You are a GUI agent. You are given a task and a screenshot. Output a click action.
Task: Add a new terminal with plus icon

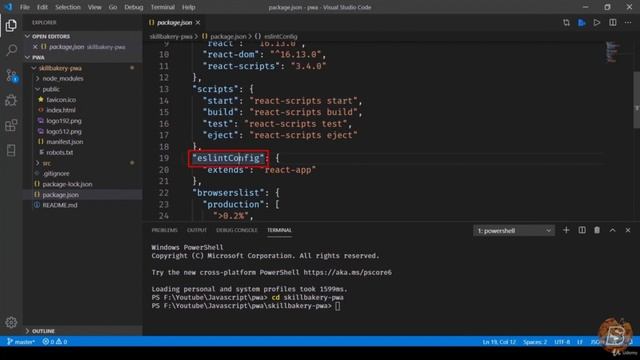(x=566, y=230)
